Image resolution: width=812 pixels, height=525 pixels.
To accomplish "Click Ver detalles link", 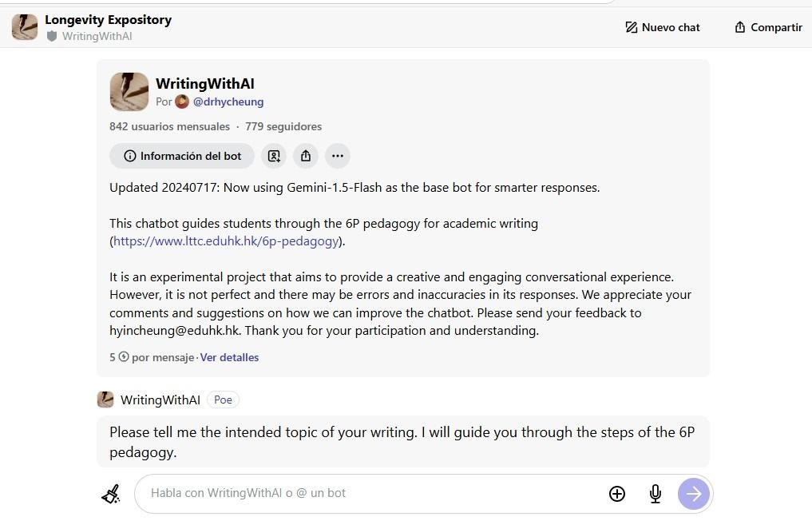I will pos(229,358).
